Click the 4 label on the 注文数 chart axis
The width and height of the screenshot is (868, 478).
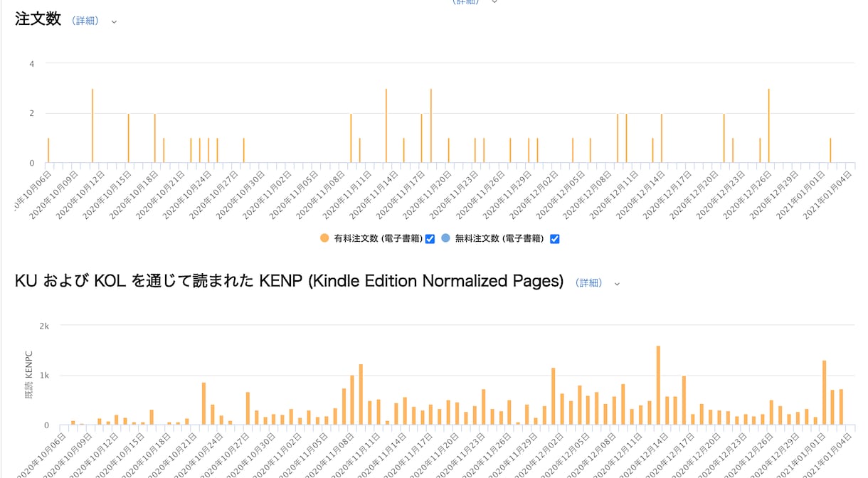[31, 64]
